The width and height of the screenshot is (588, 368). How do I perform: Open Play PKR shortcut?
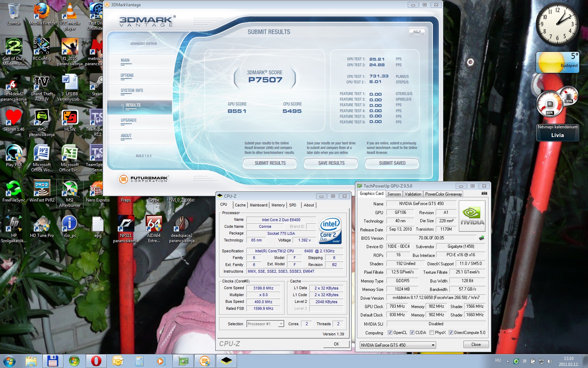click(x=14, y=156)
